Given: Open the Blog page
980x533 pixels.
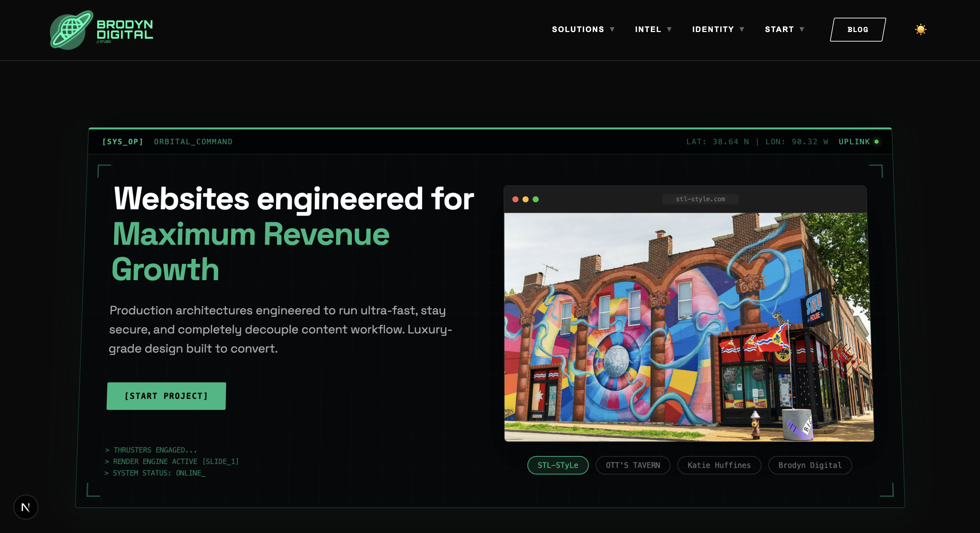Looking at the screenshot, I should click(x=858, y=29).
